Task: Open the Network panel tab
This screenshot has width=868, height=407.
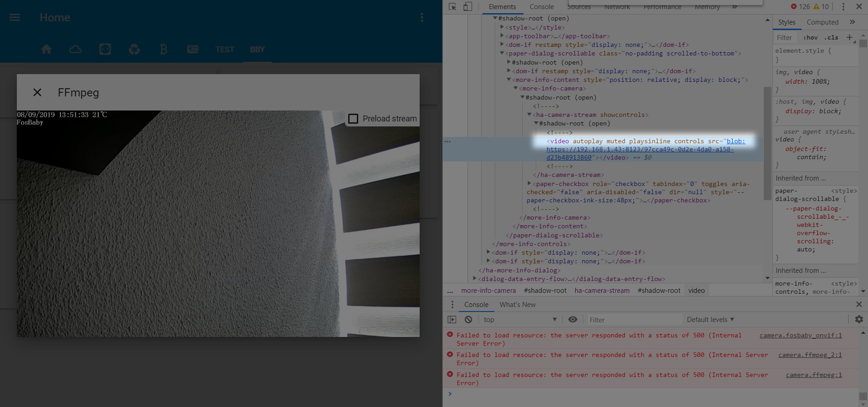Action: pyautogui.click(x=617, y=7)
